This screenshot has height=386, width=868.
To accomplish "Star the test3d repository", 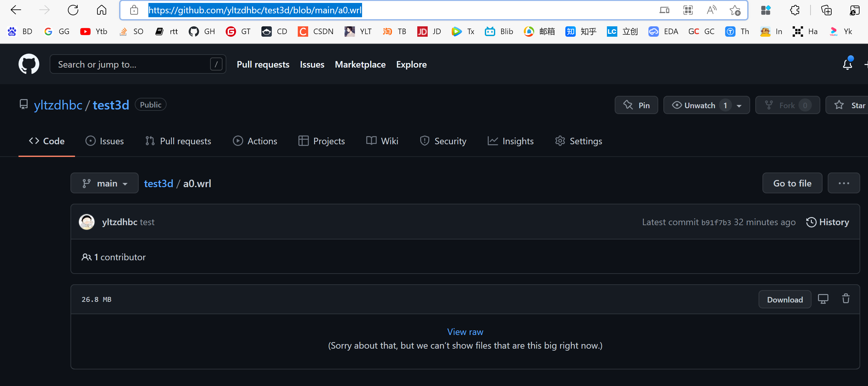I will (x=847, y=105).
